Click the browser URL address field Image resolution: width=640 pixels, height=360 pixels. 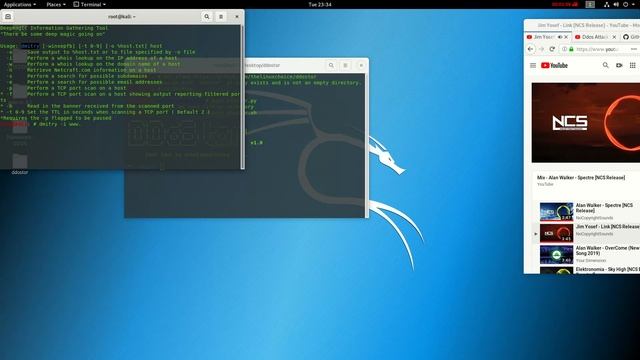599,49
